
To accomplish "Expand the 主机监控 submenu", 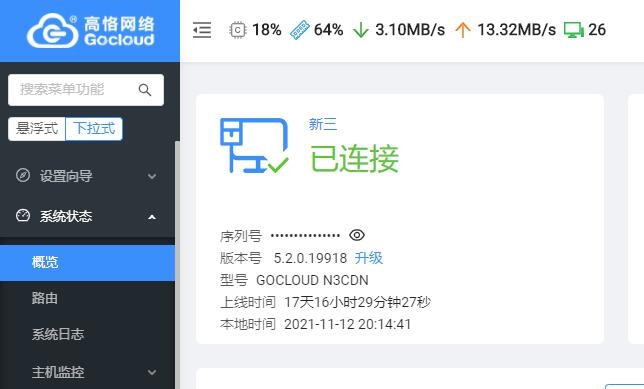I will (87, 372).
